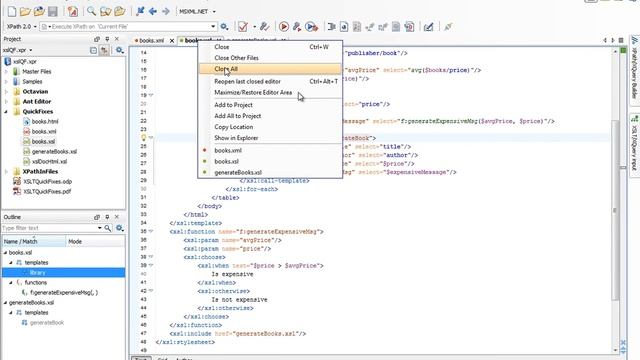Sort by Name / Match column header

click(34, 242)
